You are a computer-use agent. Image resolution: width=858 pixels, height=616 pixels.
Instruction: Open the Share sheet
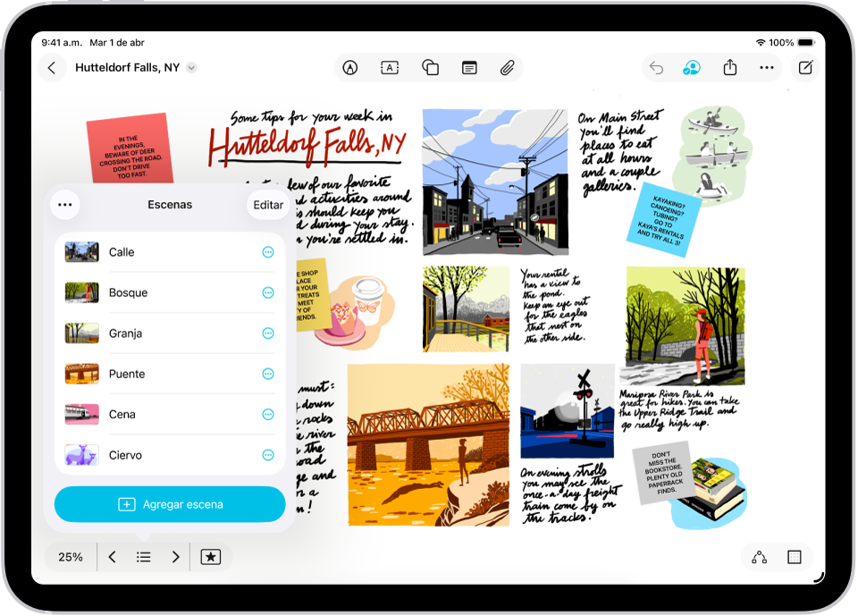pyautogui.click(x=729, y=67)
